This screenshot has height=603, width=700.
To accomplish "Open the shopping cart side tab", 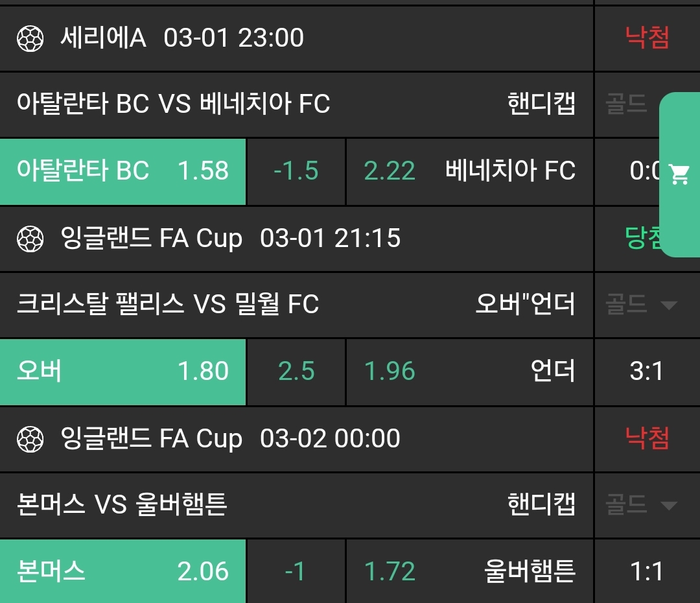I will click(x=680, y=174).
